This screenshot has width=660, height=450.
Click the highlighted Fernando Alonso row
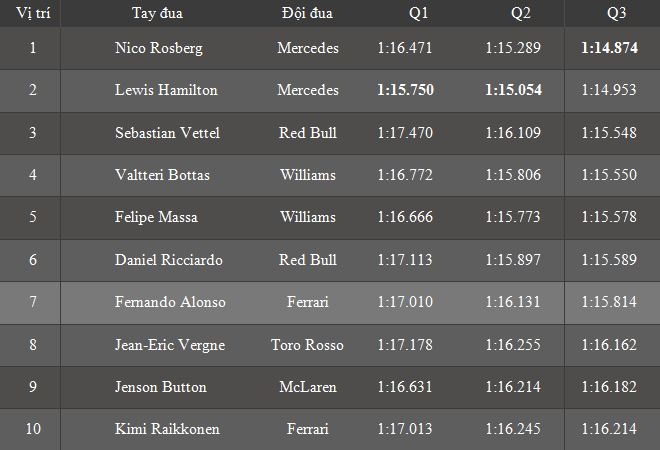tap(170, 302)
